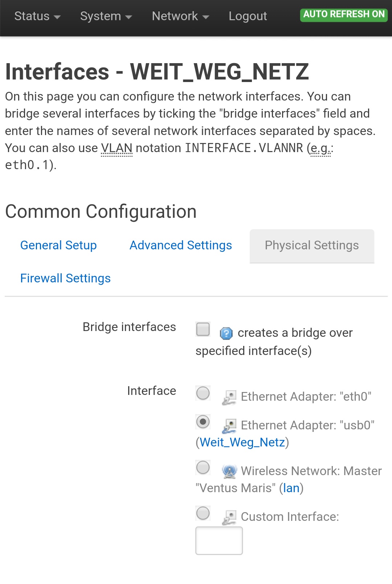
Task: Click the Logout link
Action: [248, 16]
